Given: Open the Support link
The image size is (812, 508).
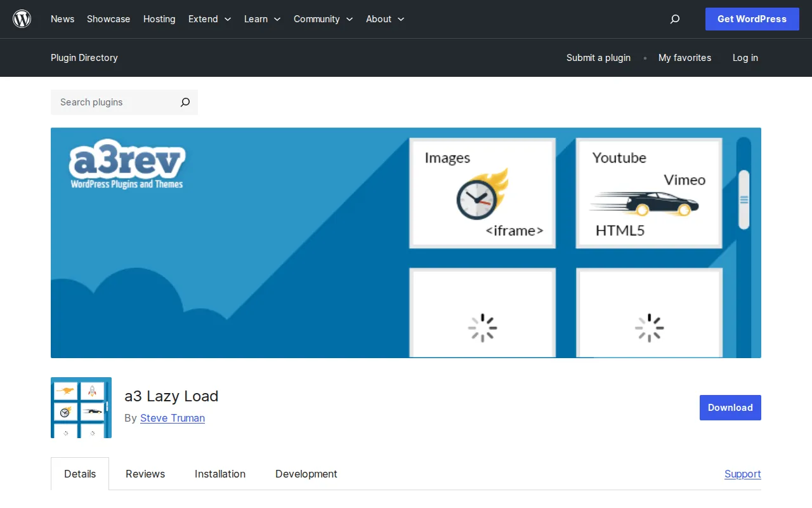Looking at the screenshot, I should coord(742,474).
